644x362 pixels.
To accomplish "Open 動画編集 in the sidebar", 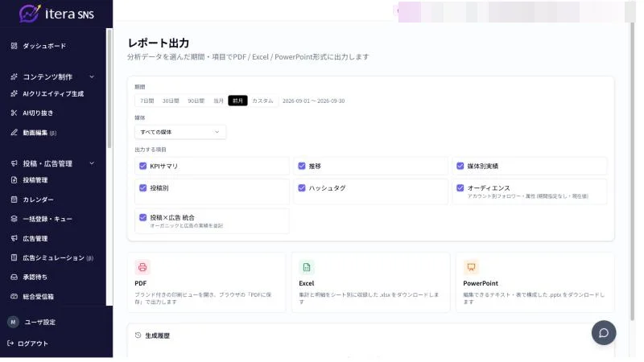I will (39, 133).
